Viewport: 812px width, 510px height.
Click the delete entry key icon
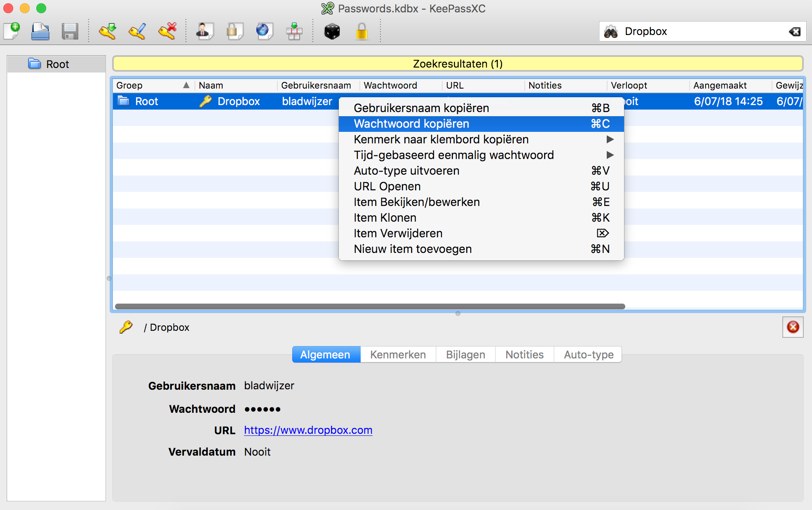(x=167, y=31)
